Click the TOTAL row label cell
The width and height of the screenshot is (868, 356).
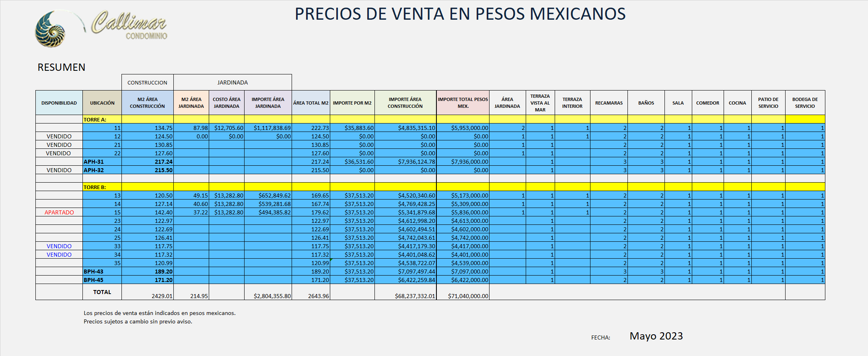point(102,292)
